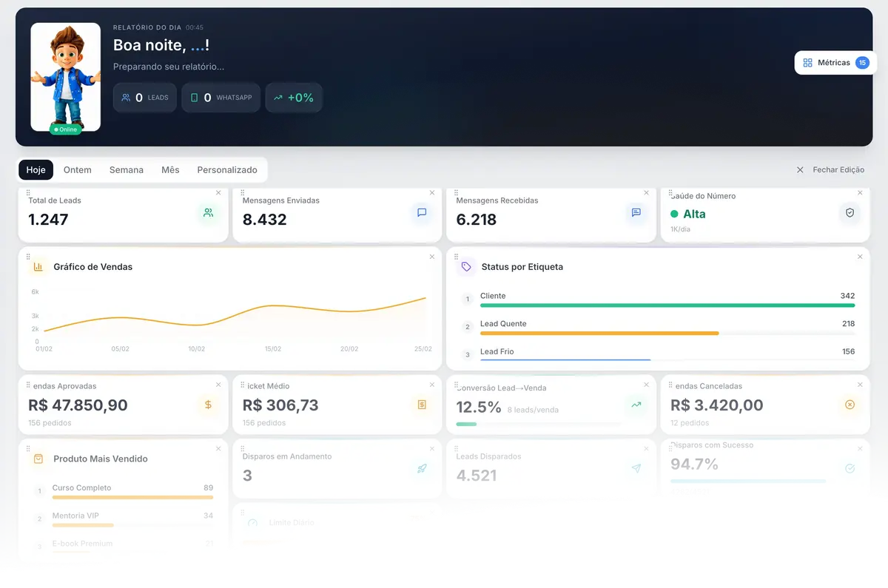Open the Personalizado period tab

(x=227, y=169)
